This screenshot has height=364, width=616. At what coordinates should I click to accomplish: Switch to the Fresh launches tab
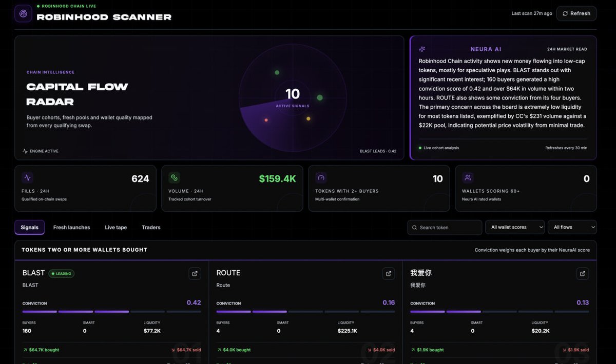pos(71,227)
